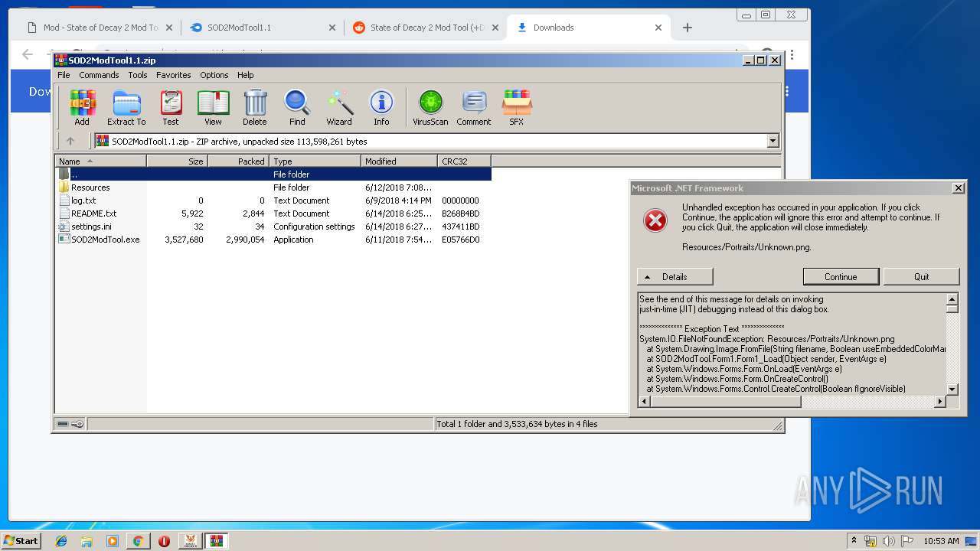Select SOD2ModTool.exe in archive

[x=273, y=240]
